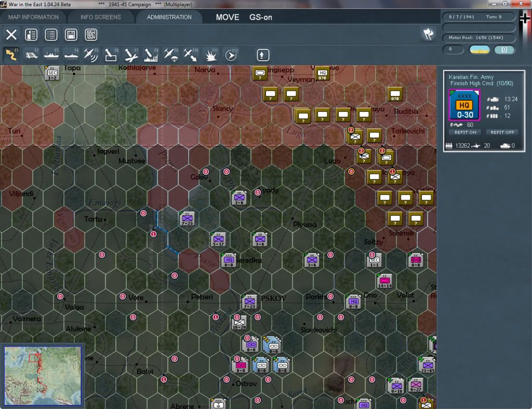Select the HQ 0?0 Soviet counter near Veymarn

pyautogui.click(x=322, y=73)
